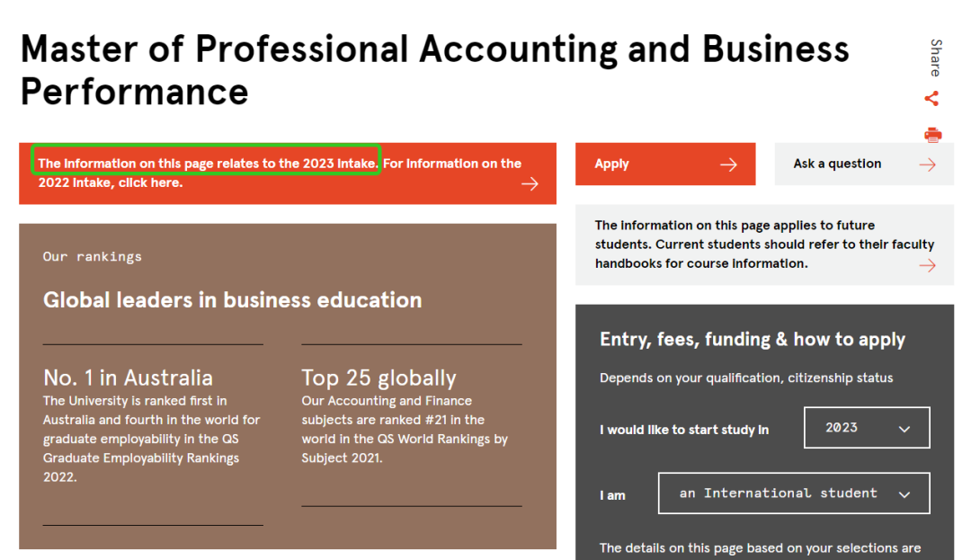Click the printer icon to print page
This screenshot has height=560, width=971.
coord(932,135)
